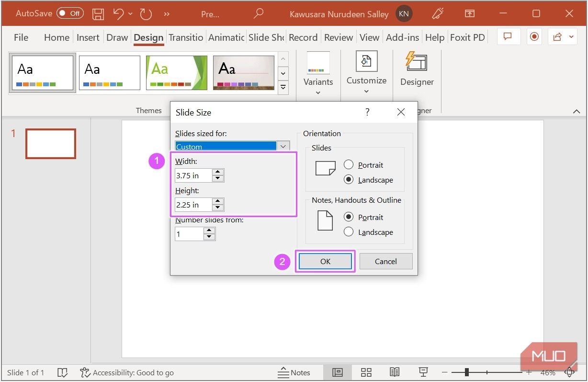This screenshot has height=382, width=588.
Task: Close the Slide Size dialog
Action: click(401, 112)
